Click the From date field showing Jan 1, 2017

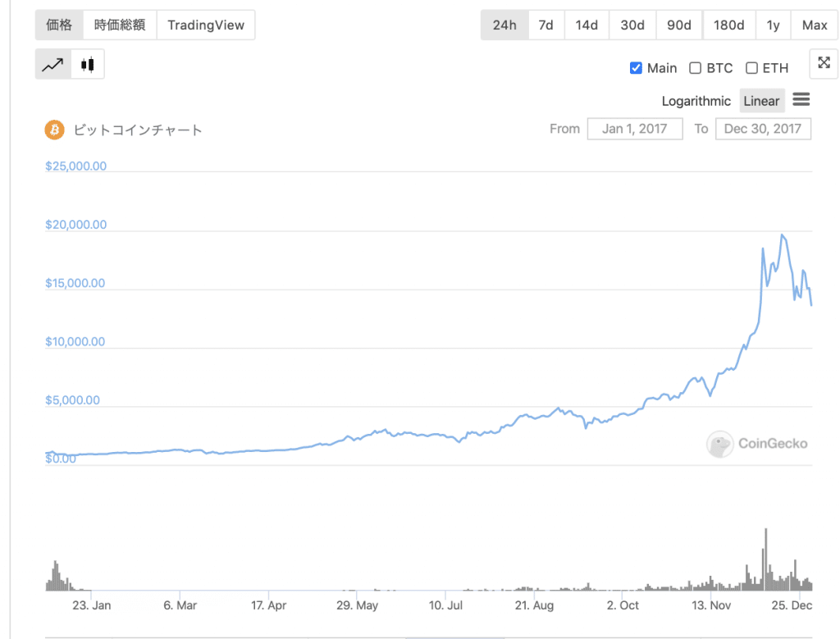coord(635,129)
